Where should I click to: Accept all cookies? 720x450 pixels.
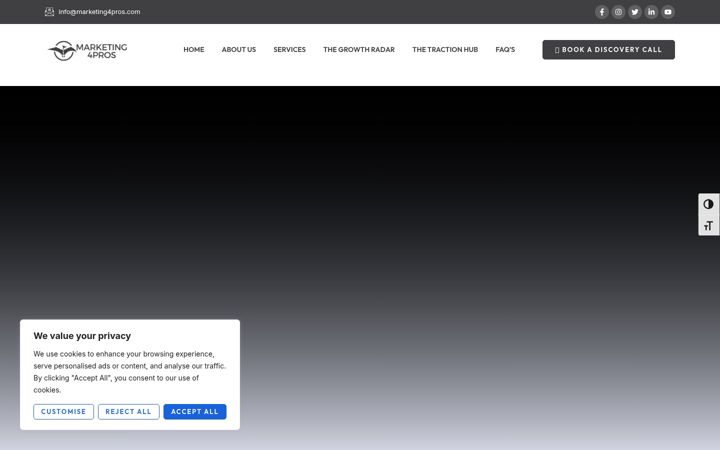point(195,411)
